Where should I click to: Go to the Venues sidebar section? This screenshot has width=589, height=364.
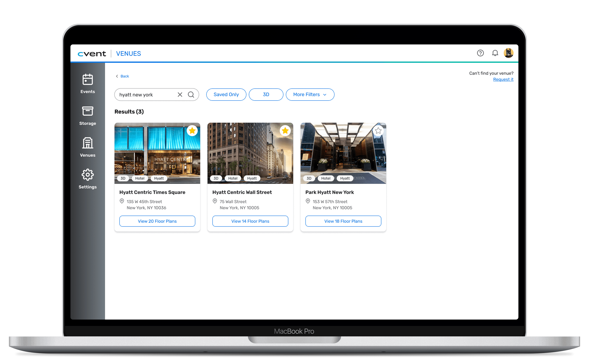[x=87, y=147]
